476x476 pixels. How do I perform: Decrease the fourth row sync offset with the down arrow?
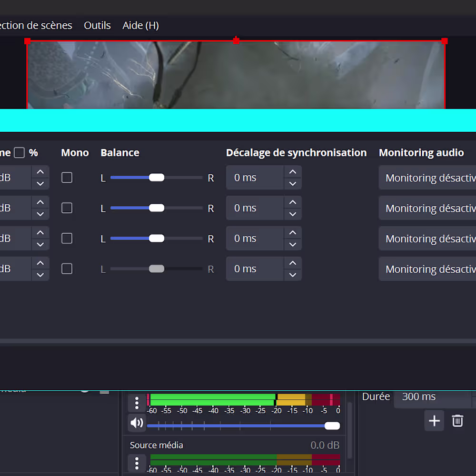[293, 275]
